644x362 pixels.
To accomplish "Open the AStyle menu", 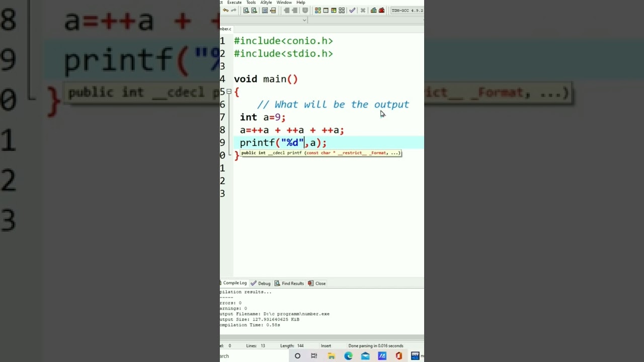I will point(266,3).
